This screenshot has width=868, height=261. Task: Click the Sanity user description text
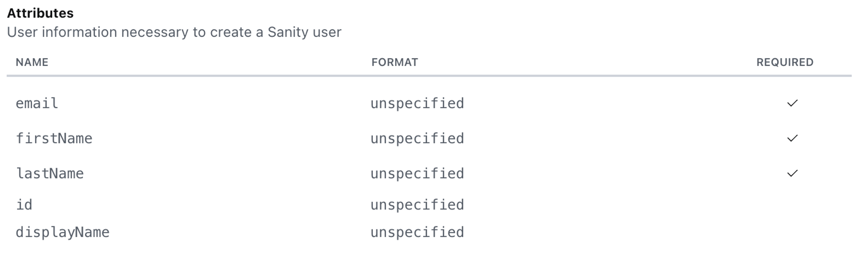coord(174,32)
